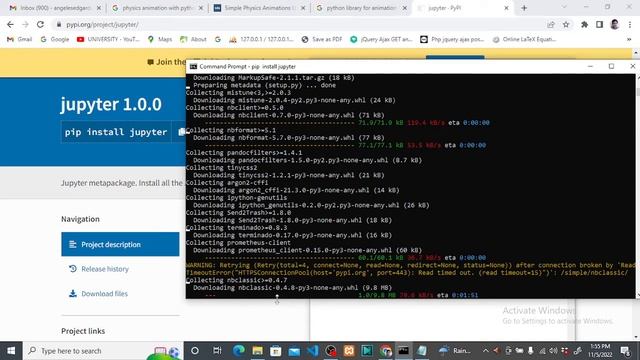
Task: Switch to physics animation with python tab
Action: point(157,8)
